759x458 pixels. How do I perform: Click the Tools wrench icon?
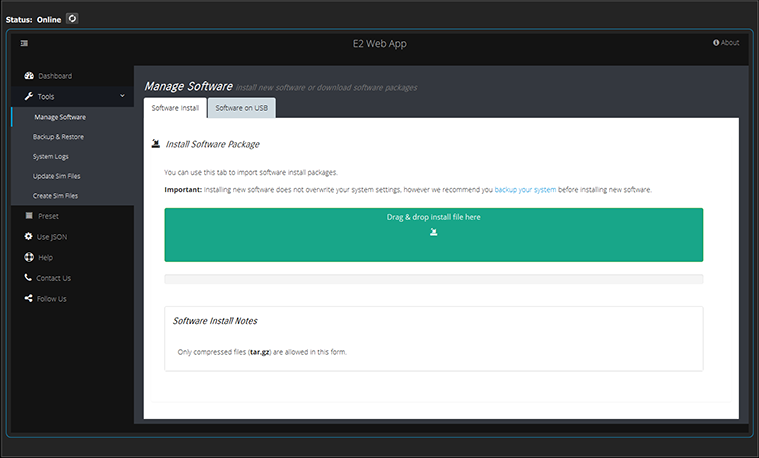click(x=29, y=96)
